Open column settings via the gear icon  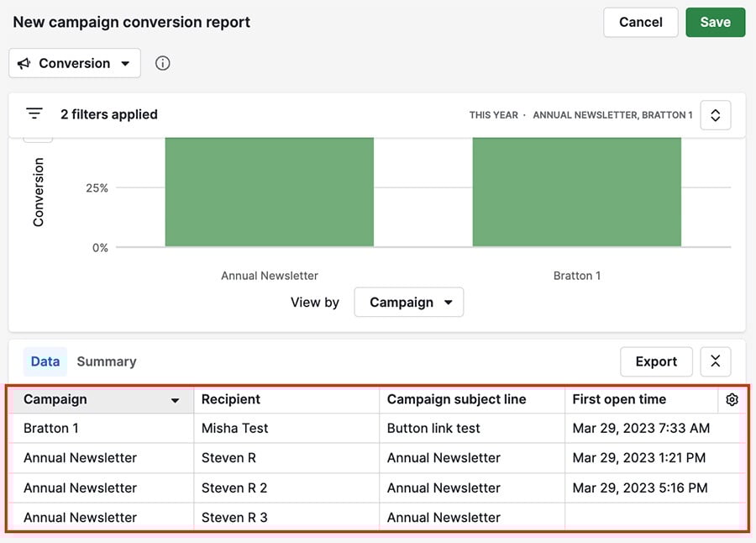732,399
